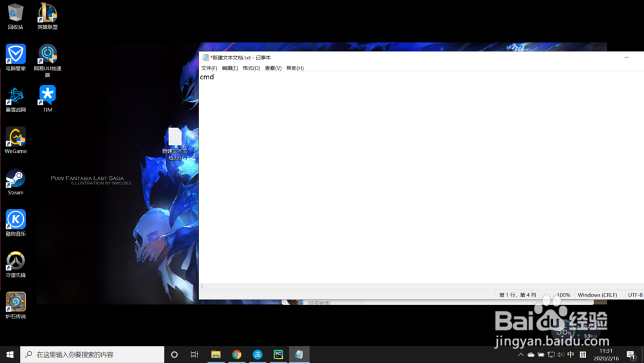Click the taskbar search box
Viewport: 644px width, 363px height.
[x=92, y=355]
